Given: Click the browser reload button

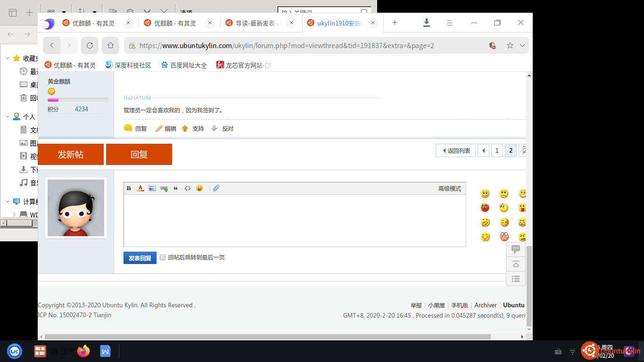Looking at the screenshot, I should pos(90,46).
